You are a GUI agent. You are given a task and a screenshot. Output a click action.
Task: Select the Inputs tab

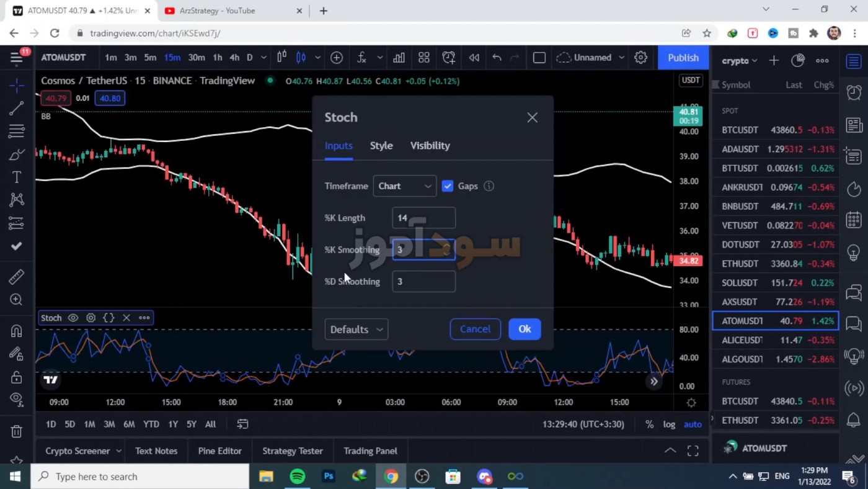point(339,146)
